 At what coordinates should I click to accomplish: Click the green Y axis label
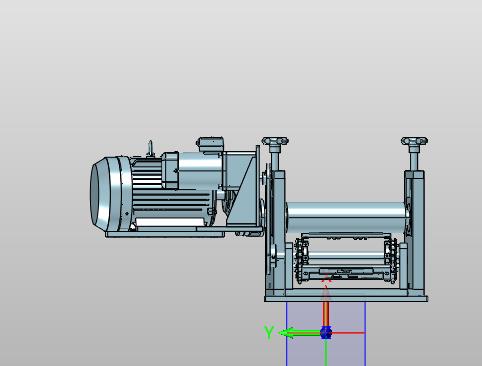[269, 332]
